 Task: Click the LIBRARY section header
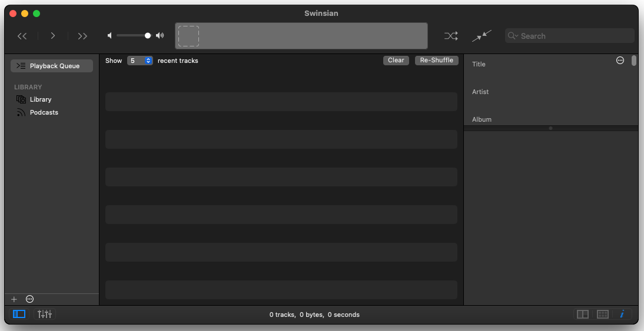pos(28,87)
